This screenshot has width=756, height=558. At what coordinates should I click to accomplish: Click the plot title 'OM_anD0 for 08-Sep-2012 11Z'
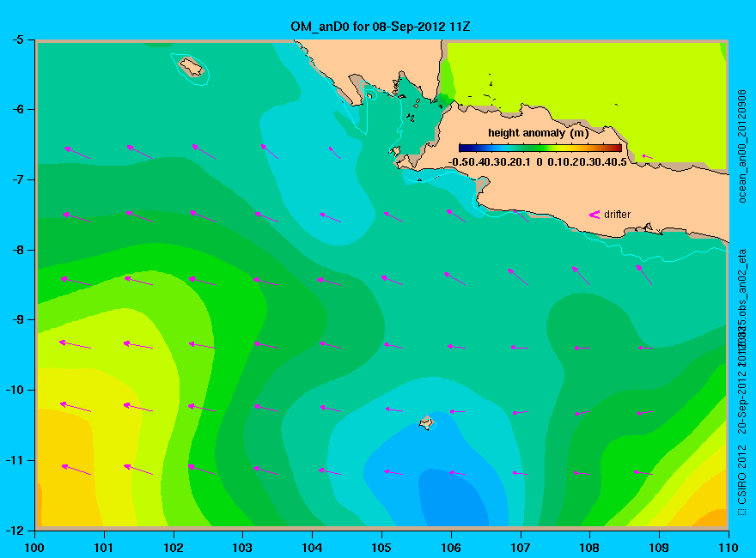coord(381,27)
